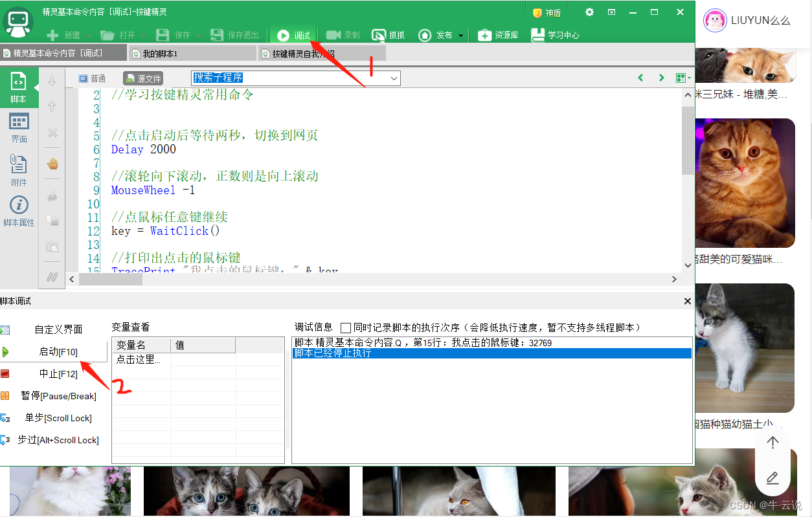Open the 搜索子程序 combo box dropdown

click(x=394, y=78)
